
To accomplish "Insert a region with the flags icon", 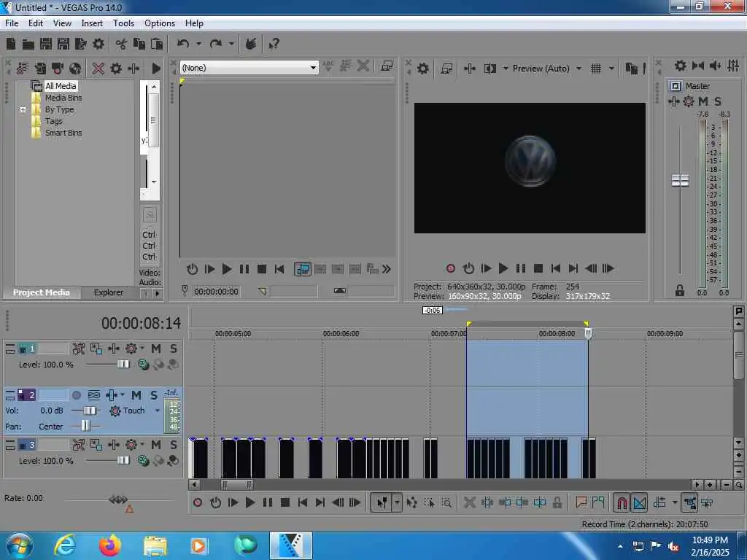I will pos(598,502).
